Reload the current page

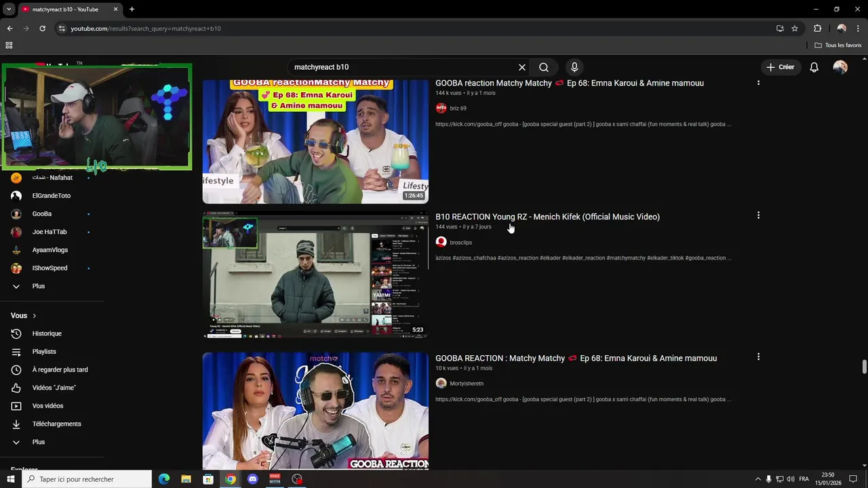[x=42, y=28]
